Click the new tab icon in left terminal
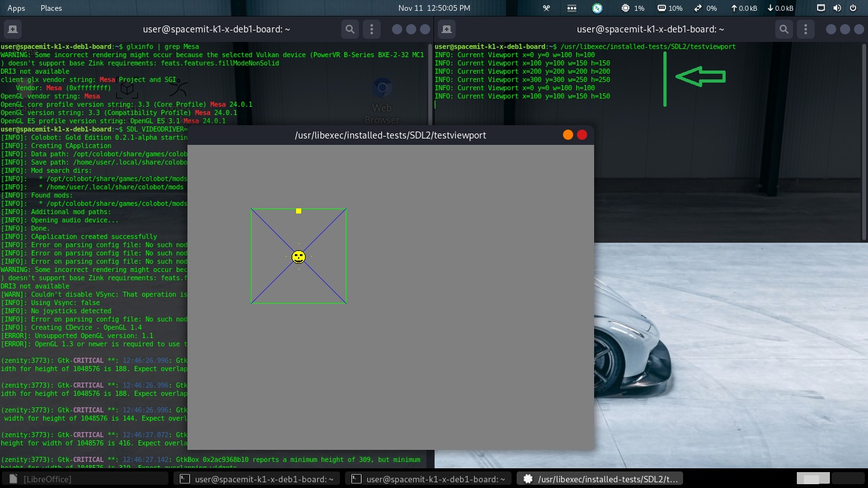Screen dimensions: 868x488 (12, 29)
